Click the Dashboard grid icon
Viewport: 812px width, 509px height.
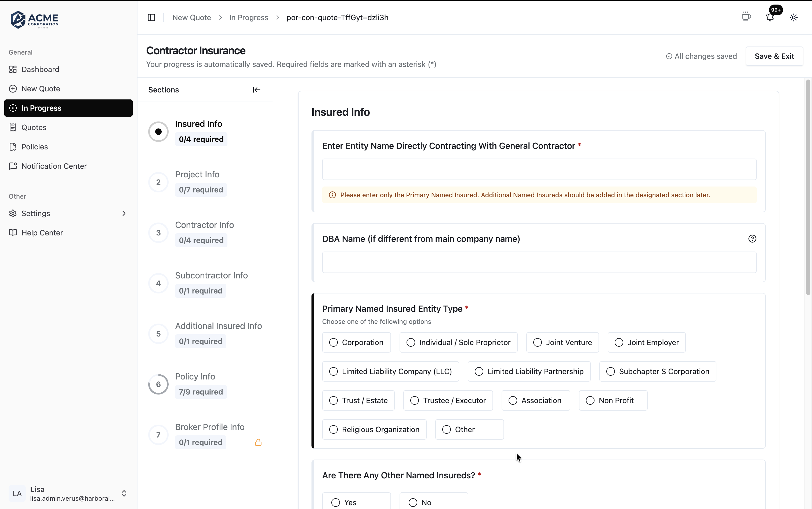(x=13, y=69)
